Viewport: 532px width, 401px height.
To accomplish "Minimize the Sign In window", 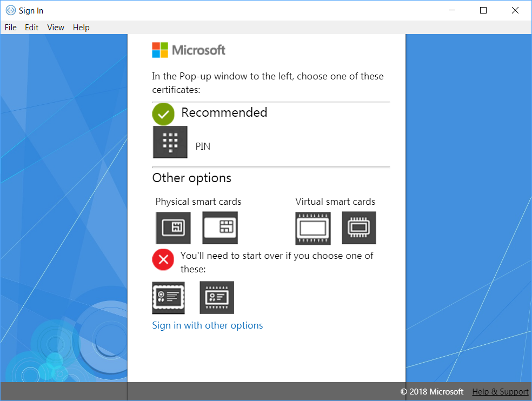I will pos(452,10).
